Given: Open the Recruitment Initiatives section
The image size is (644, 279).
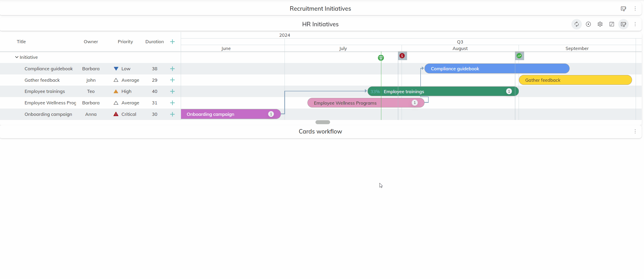Looking at the screenshot, I should [x=320, y=9].
